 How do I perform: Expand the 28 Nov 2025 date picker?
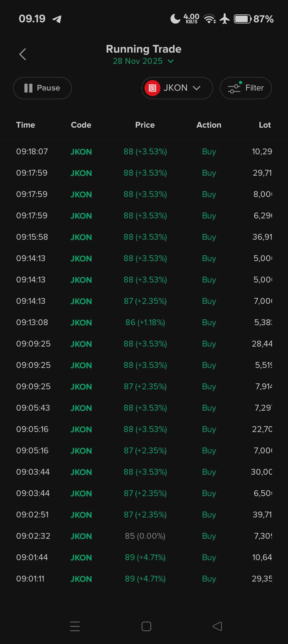[138, 61]
